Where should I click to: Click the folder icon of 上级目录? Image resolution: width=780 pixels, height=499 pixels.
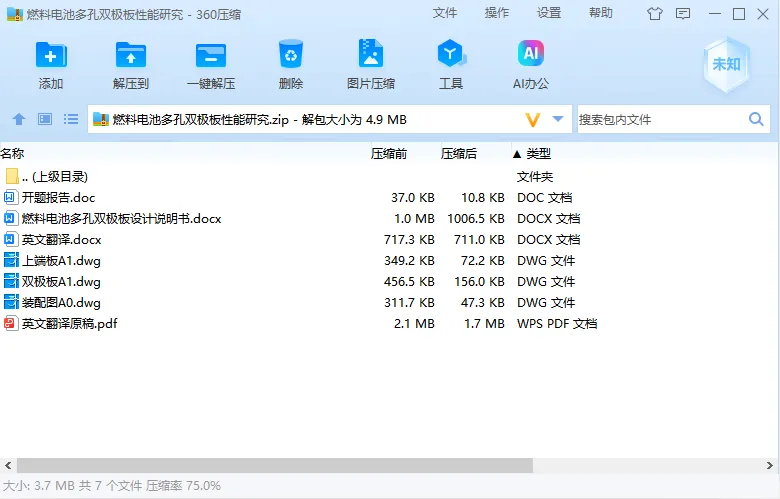pos(12,176)
